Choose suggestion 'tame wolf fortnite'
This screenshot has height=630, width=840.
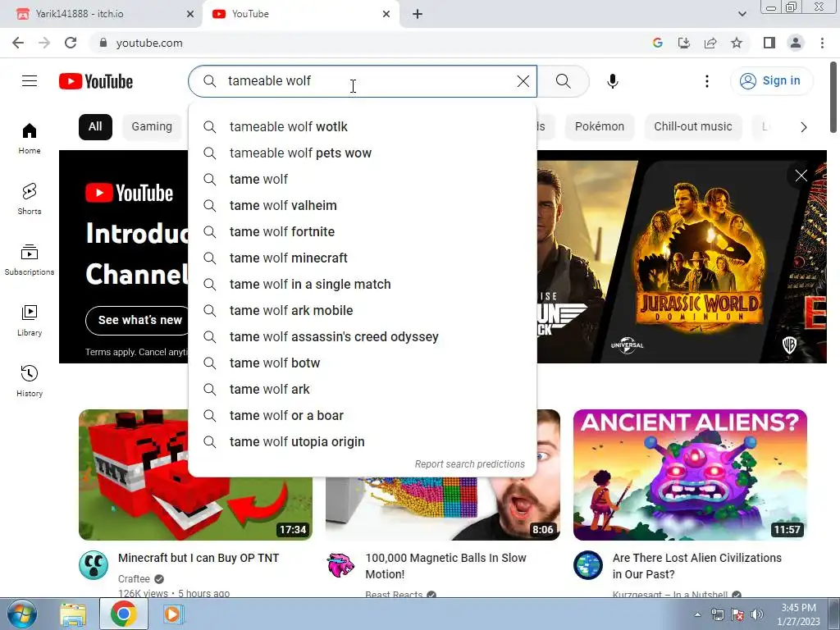click(x=363, y=232)
